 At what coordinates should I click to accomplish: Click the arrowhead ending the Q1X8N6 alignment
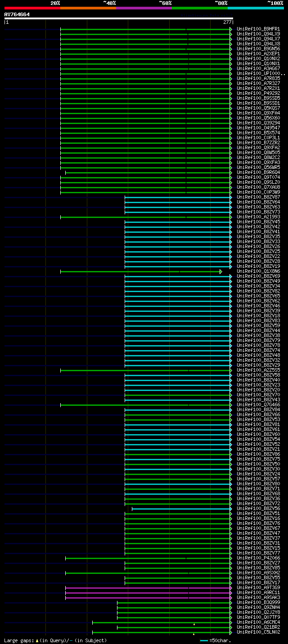(221, 271)
